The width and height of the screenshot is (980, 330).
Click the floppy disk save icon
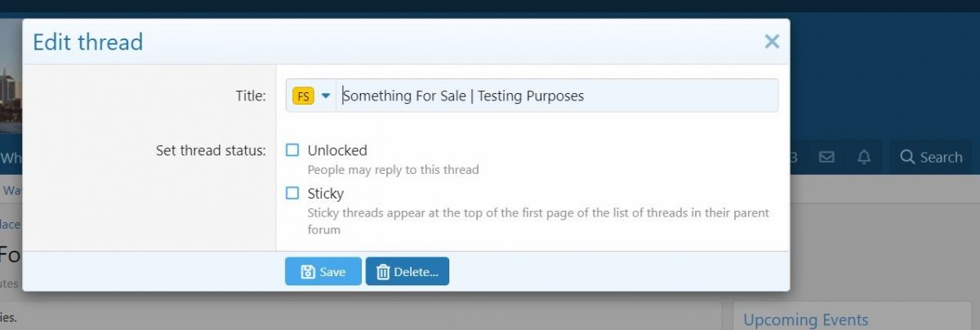coord(308,272)
